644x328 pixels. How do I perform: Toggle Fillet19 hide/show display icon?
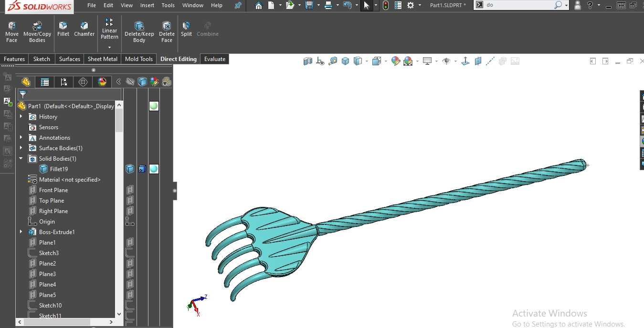pos(130,169)
